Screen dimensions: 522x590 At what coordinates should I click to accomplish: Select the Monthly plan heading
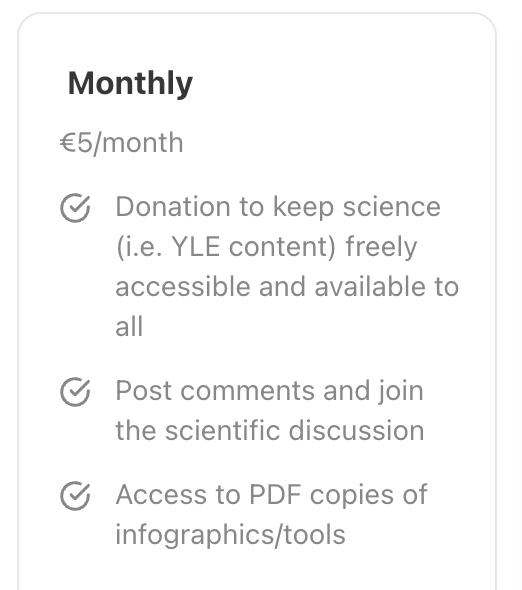coord(130,84)
